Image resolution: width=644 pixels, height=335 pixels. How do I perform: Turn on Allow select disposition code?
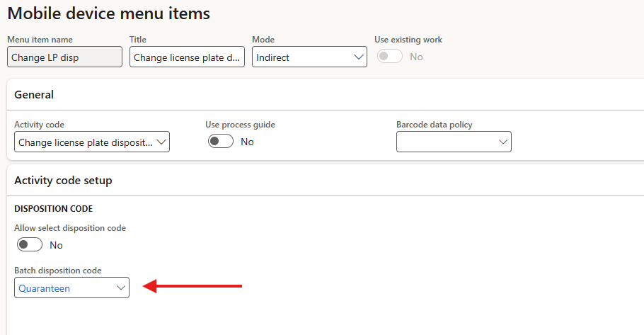coord(29,245)
